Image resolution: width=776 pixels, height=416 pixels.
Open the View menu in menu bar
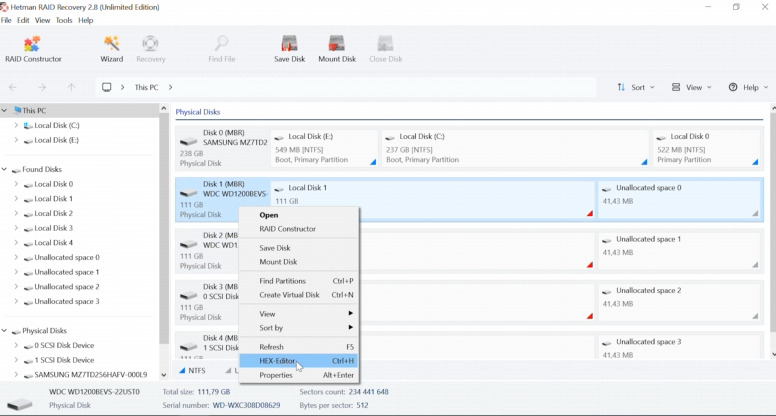[43, 20]
